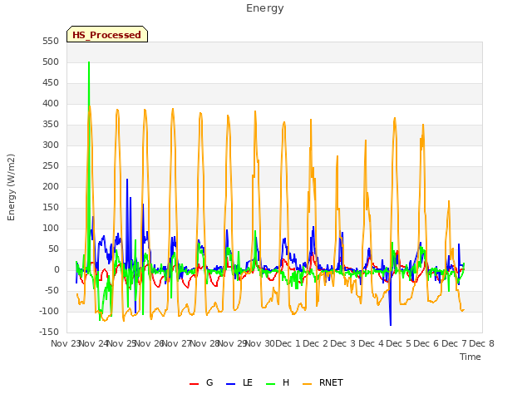Click the green H legend color marker
The image size is (532, 399).
coord(270,384)
